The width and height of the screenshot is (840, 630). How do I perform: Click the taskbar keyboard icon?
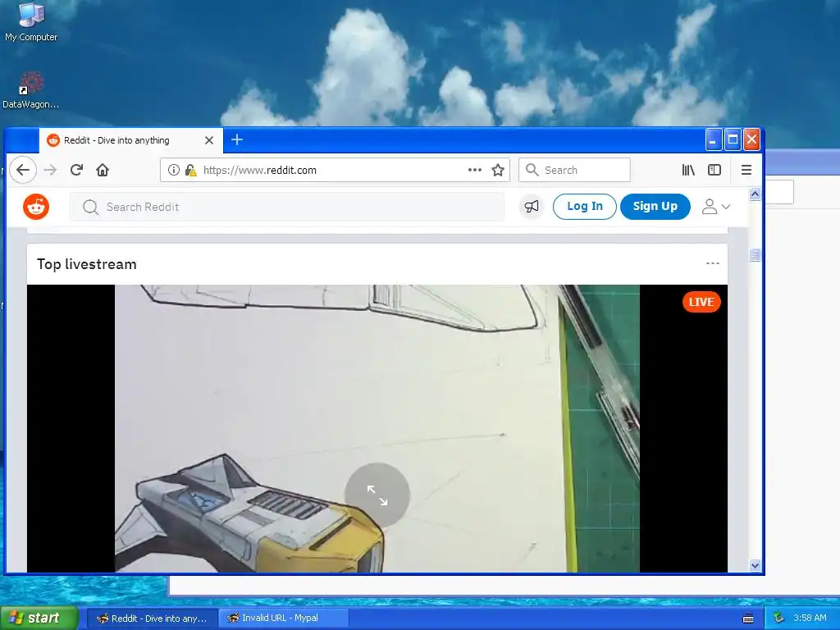pos(748,619)
